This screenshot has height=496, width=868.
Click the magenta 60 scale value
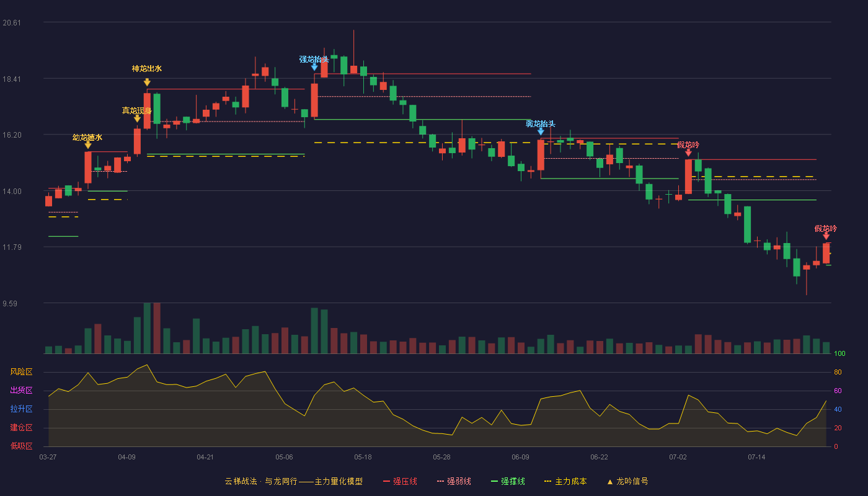838,391
